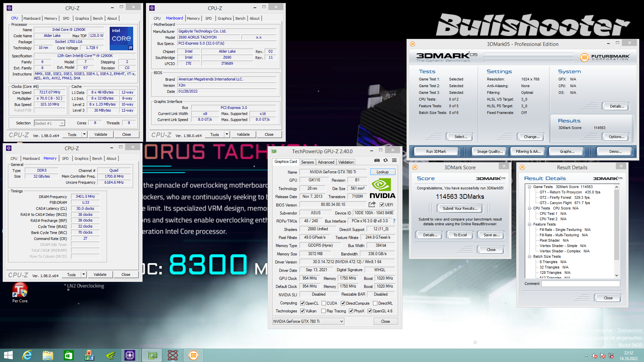Click To Excel button
The image size is (644, 362).
click(x=460, y=235)
